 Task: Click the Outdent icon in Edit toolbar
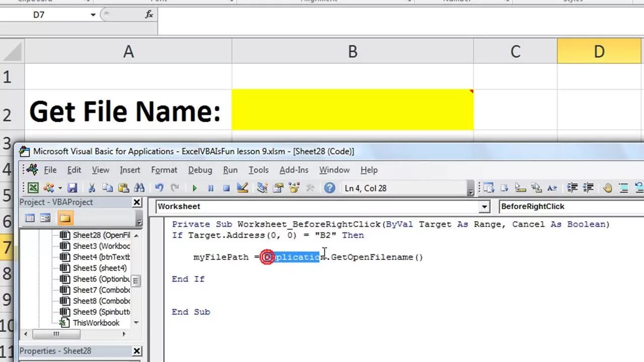[588, 188]
